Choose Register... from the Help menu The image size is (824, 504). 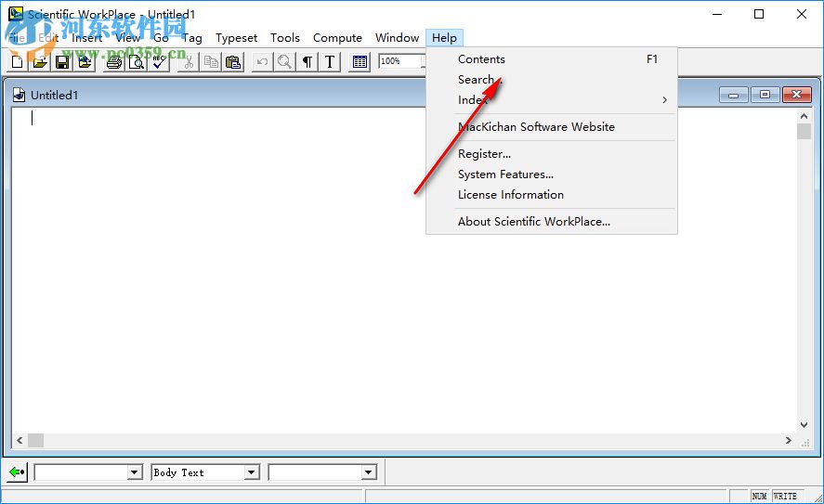(551, 154)
